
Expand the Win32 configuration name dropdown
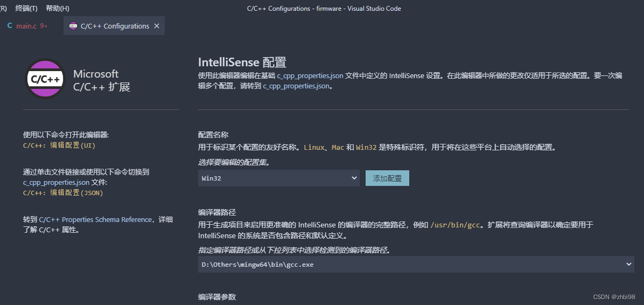[279, 178]
